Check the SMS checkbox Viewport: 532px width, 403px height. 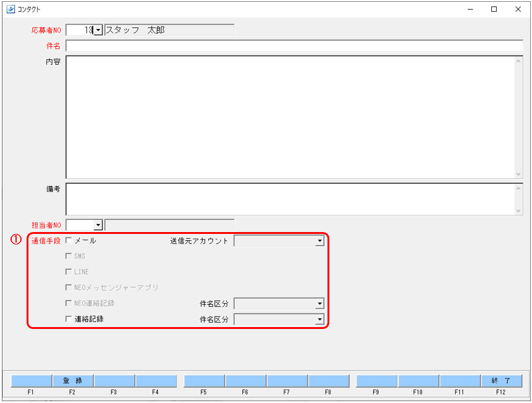pyautogui.click(x=69, y=256)
